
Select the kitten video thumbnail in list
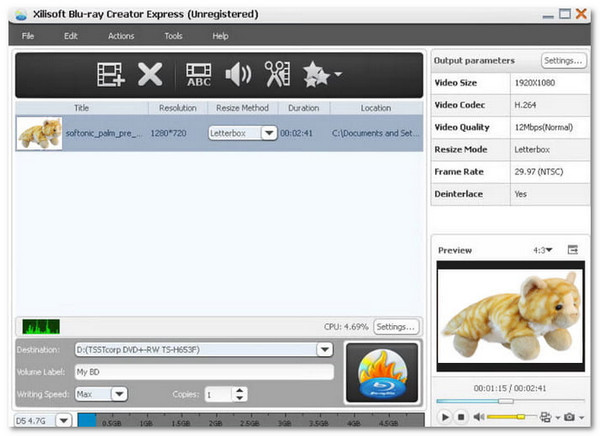[x=39, y=133]
